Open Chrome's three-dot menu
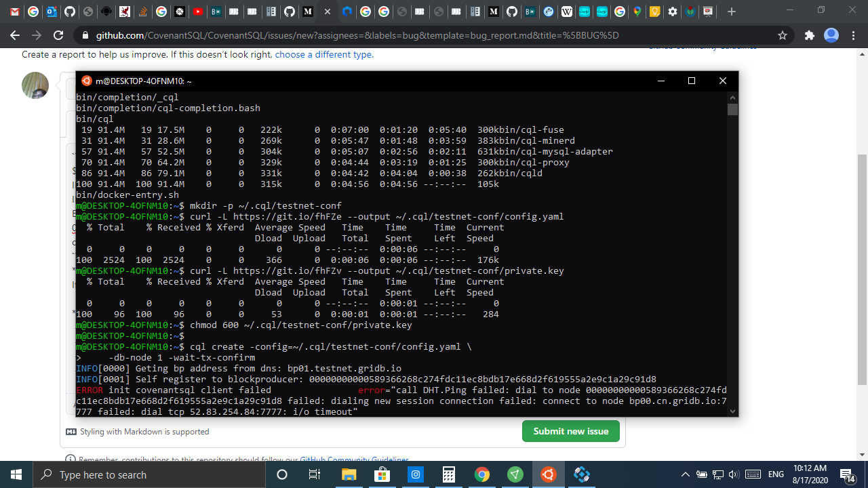The height and width of the screenshot is (488, 868). coord(854,35)
